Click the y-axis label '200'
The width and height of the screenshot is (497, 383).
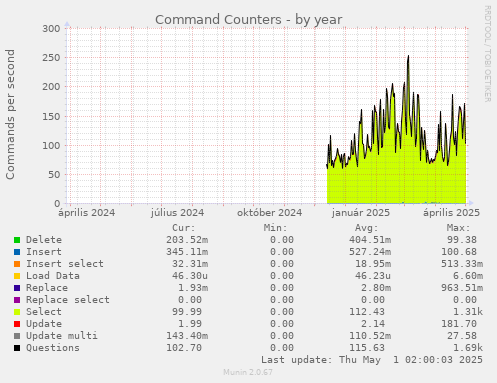(x=51, y=87)
